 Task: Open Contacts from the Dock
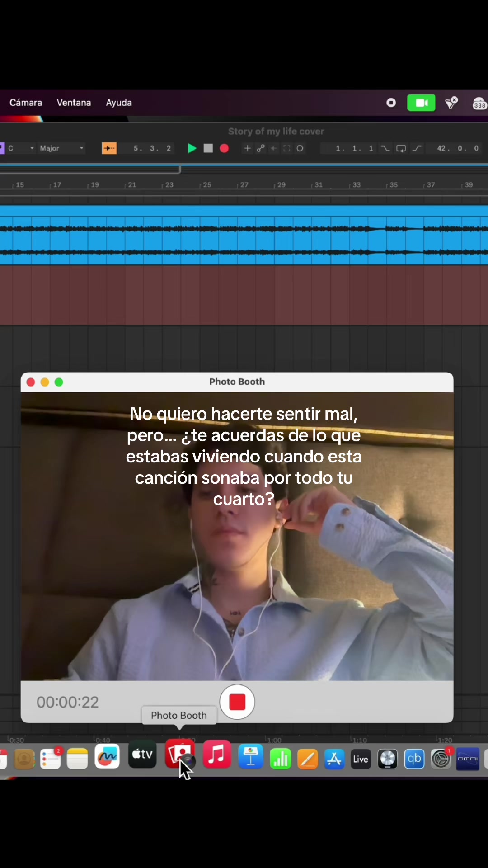click(24, 759)
